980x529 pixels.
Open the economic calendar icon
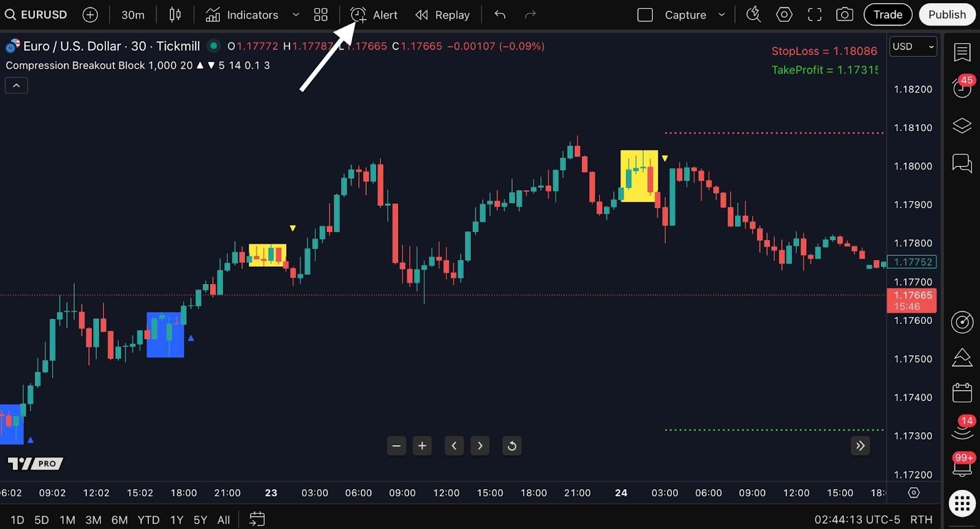click(962, 392)
